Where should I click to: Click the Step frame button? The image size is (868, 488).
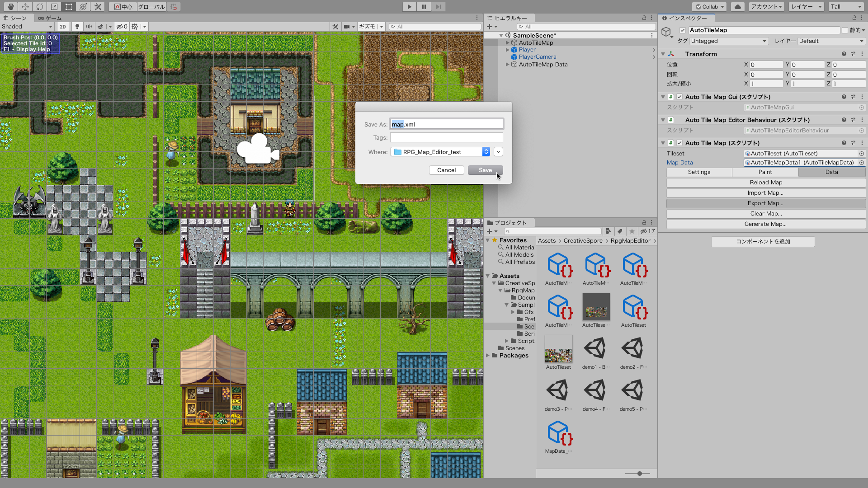coord(438,7)
